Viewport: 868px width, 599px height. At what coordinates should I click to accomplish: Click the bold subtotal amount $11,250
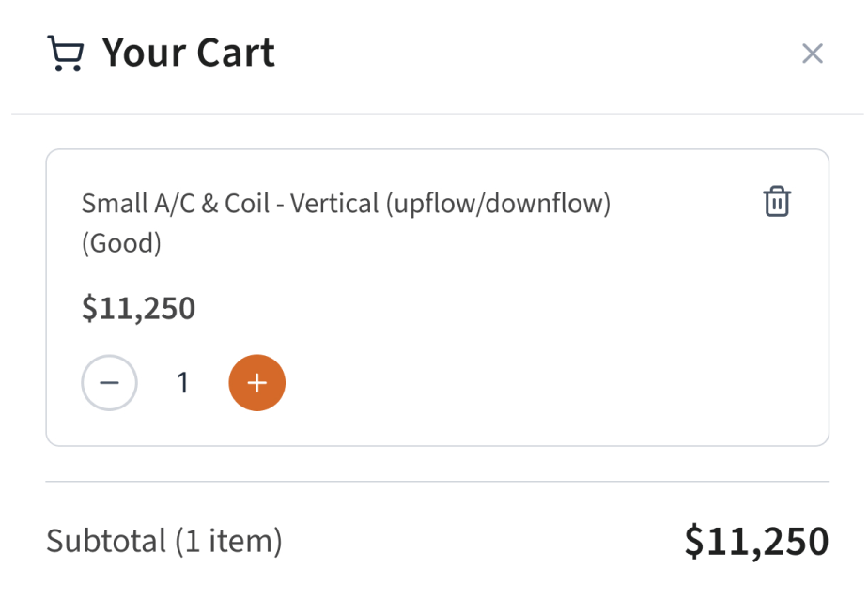tap(756, 541)
